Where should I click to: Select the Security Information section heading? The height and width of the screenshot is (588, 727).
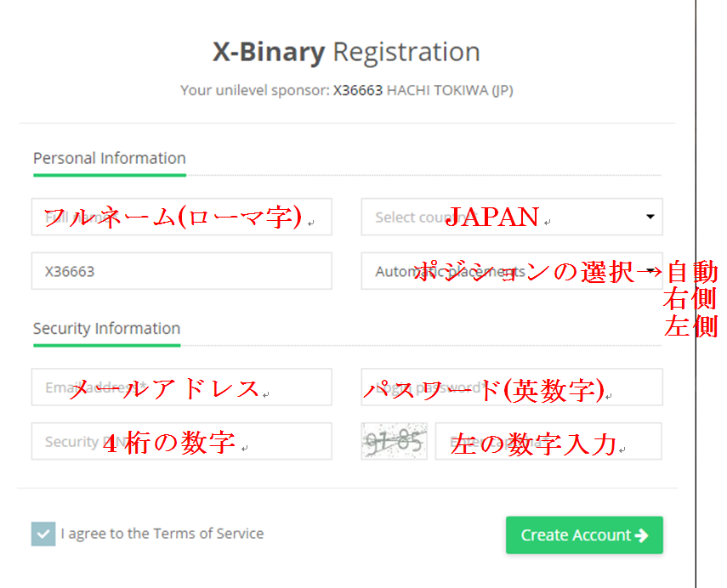coord(106,329)
